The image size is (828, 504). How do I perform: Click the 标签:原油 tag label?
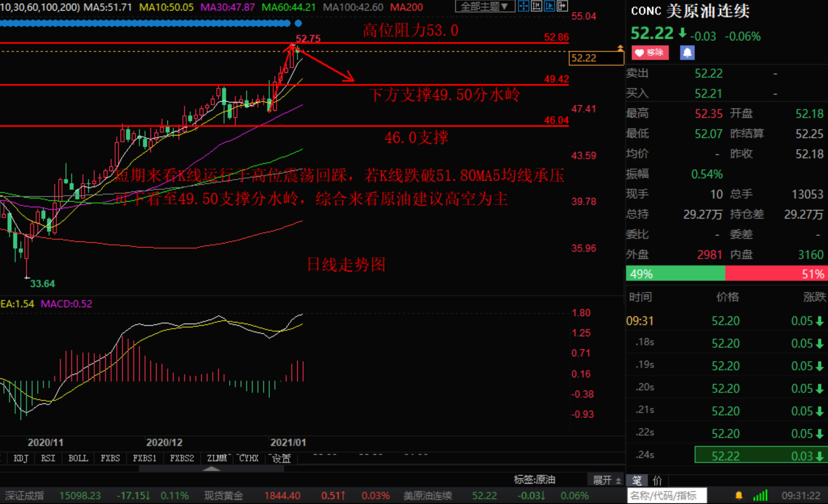(x=534, y=480)
